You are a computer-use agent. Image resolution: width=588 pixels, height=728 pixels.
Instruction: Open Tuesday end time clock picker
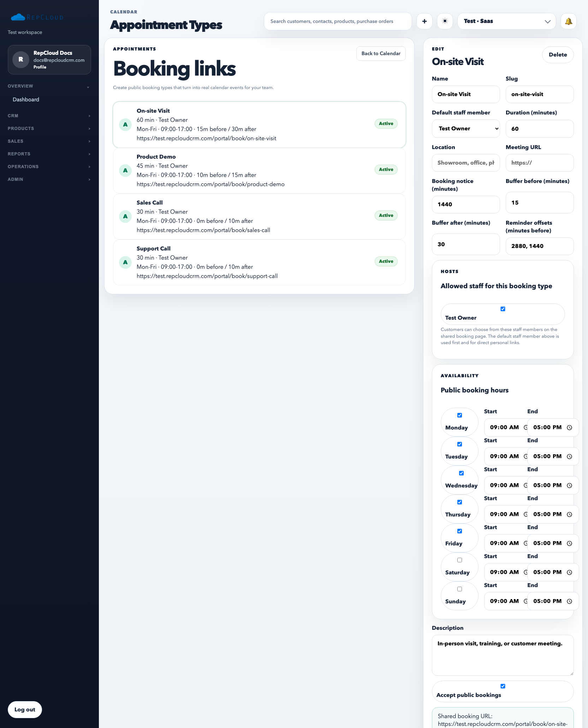tap(569, 456)
